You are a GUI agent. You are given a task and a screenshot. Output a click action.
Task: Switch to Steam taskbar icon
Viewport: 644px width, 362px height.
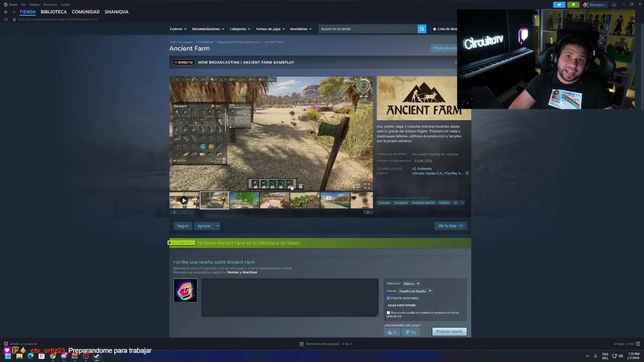coord(97,356)
